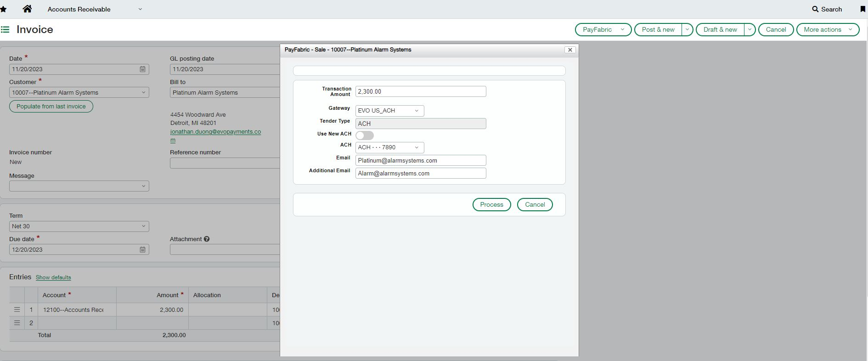Open the Invoice list menu icon
This screenshot has height=361, width=868.
(x=5, y=29)
